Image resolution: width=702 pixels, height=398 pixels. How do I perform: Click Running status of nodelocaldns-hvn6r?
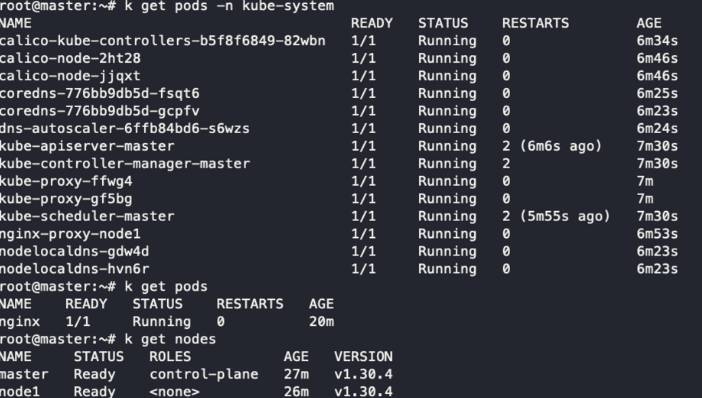447,269
